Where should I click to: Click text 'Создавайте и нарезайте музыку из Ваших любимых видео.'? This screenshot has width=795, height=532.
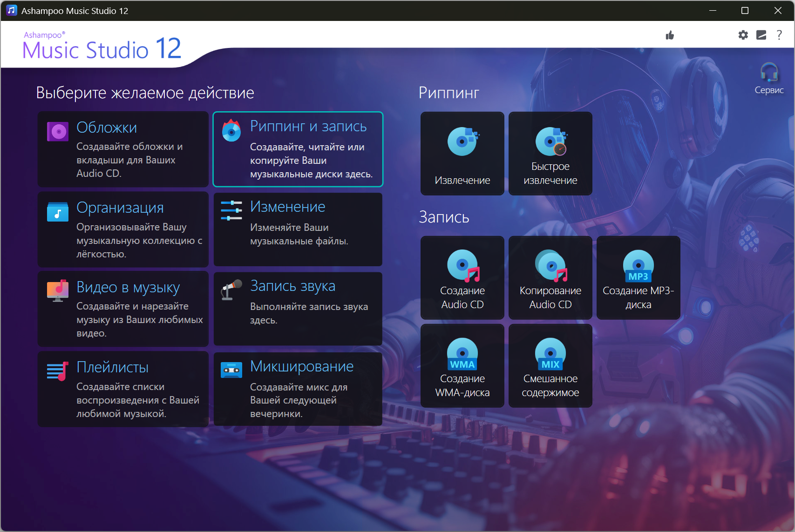pyautogui.click(x=140, y=320)
